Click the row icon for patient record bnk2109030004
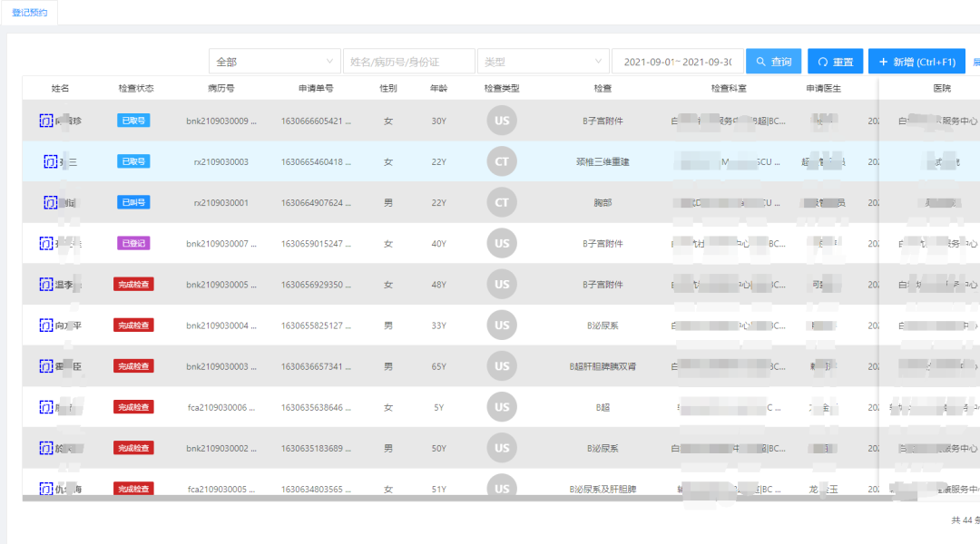Viewport: 980px width, 544px height. [46, 325]
